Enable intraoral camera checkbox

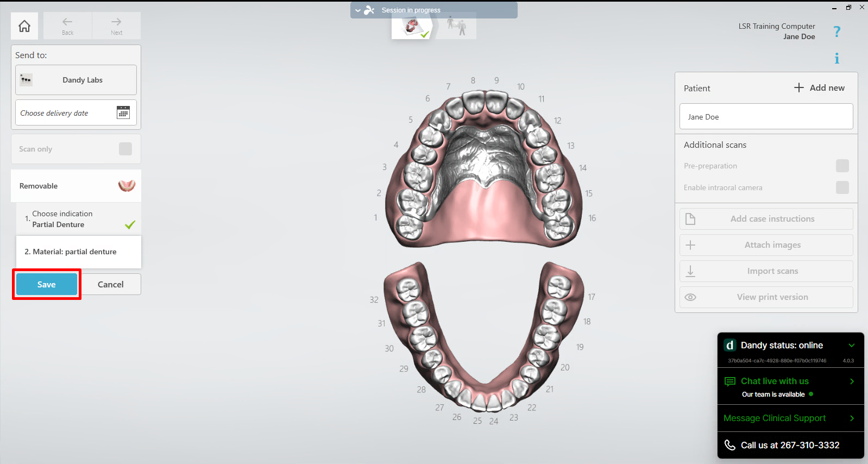click(x=842, y=187)
